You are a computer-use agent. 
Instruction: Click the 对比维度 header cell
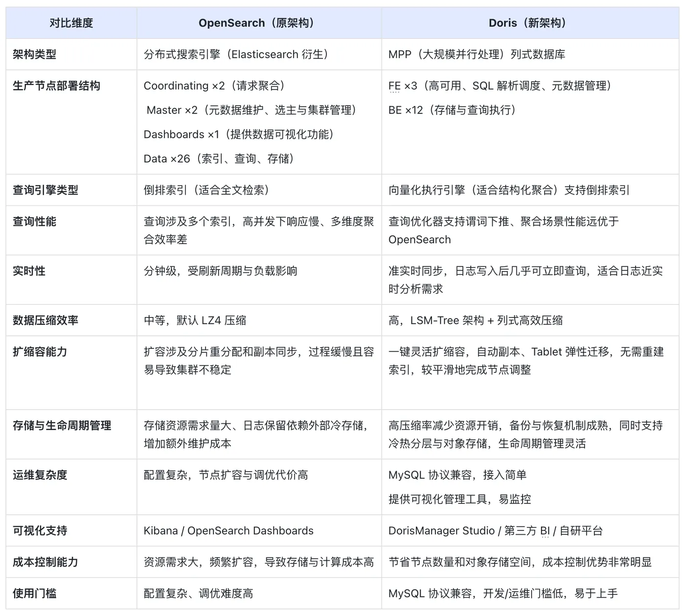point(70,23)
